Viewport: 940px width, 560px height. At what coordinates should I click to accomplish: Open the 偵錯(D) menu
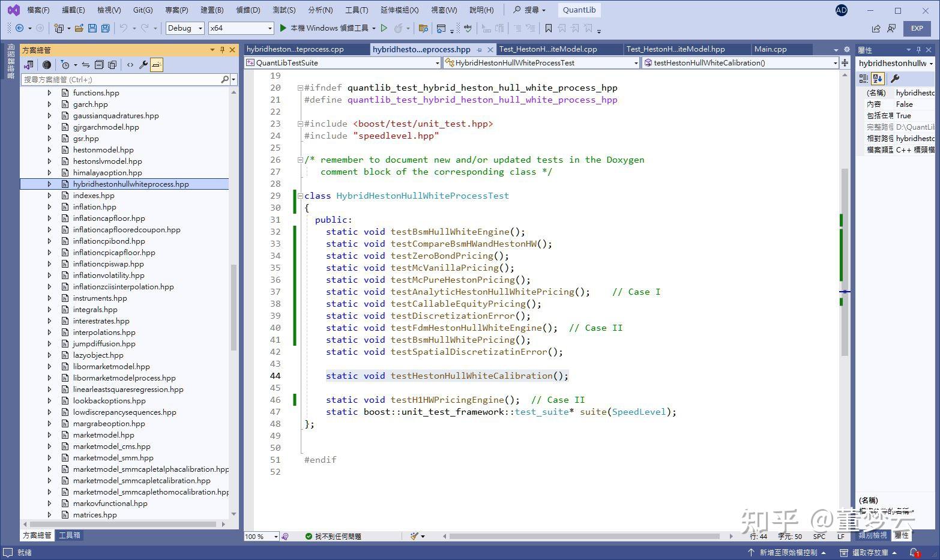[248, 10]
